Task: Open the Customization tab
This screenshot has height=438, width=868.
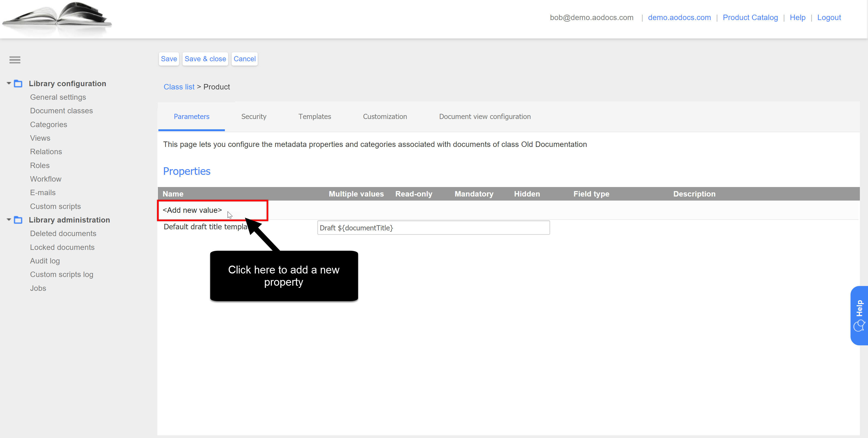Action: (x=385, y=117)
